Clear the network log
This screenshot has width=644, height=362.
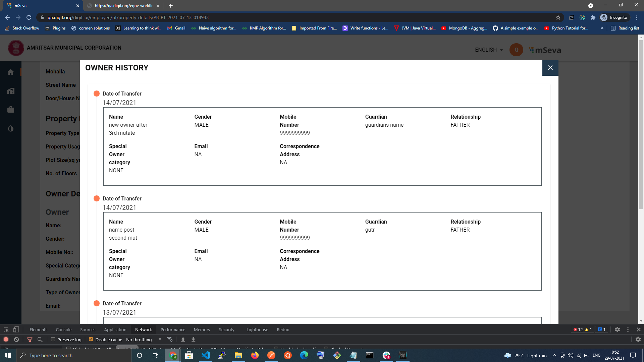[x=16, y=340]
